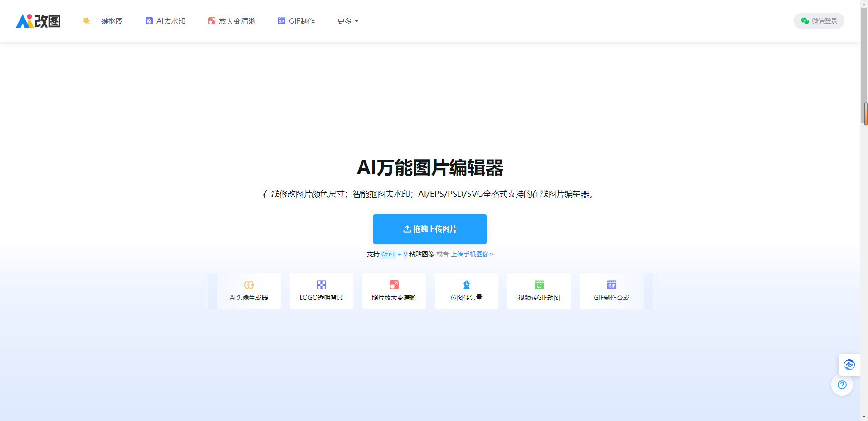
Task: Click the 微信登录 login button
Action: tap(819, 21)
